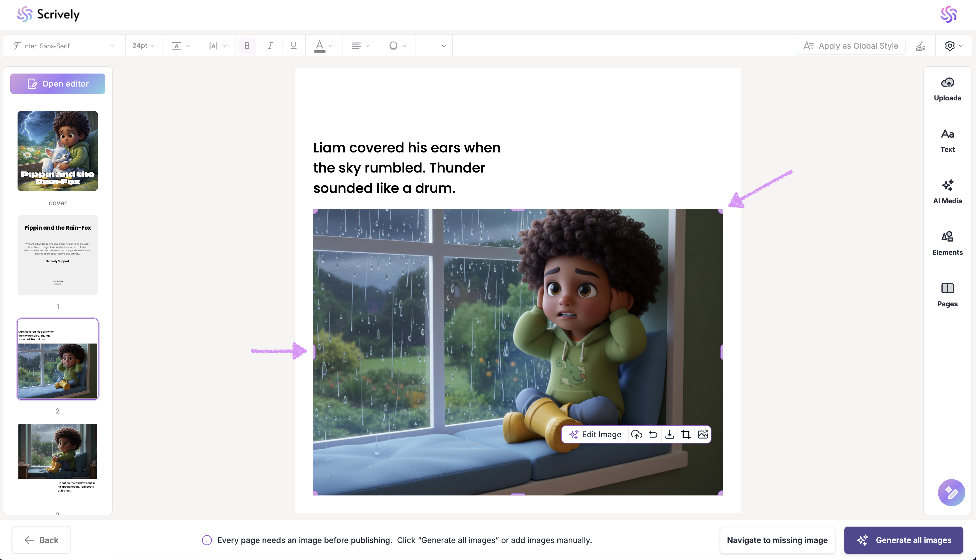Click the clear formatting broom icon

[920, 46]
